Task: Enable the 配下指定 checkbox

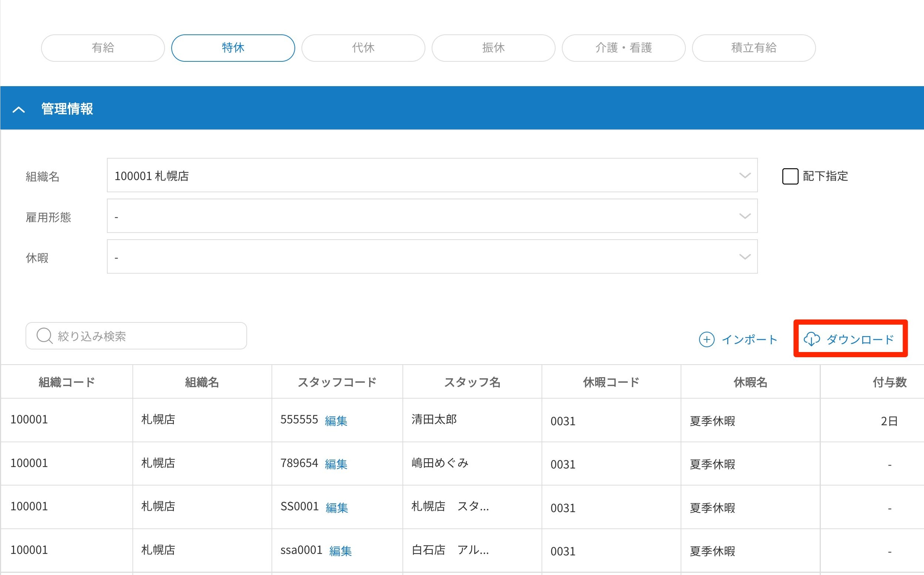Action: tap(790, 176)
